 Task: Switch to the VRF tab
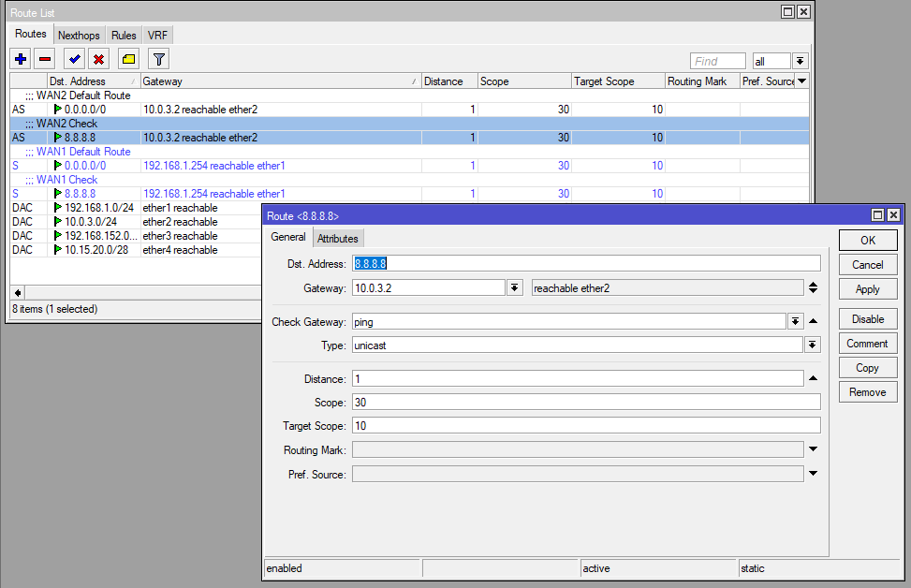(x=157, y=35)
